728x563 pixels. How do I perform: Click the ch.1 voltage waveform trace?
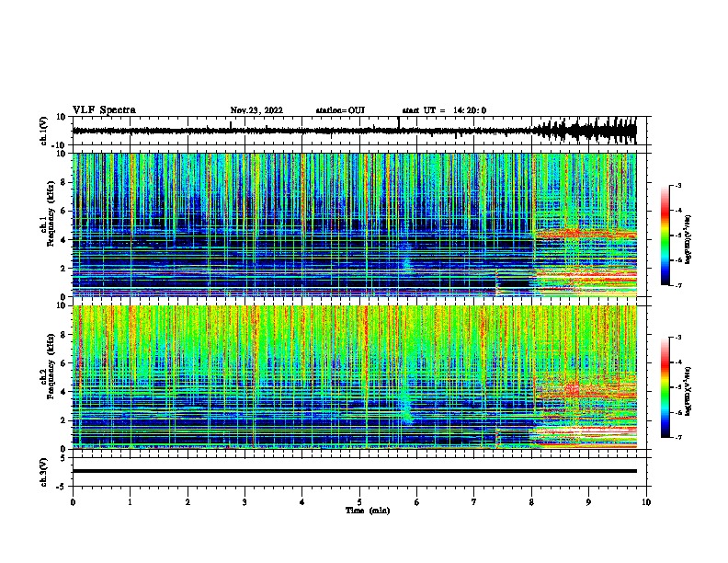tap(354, 131)
